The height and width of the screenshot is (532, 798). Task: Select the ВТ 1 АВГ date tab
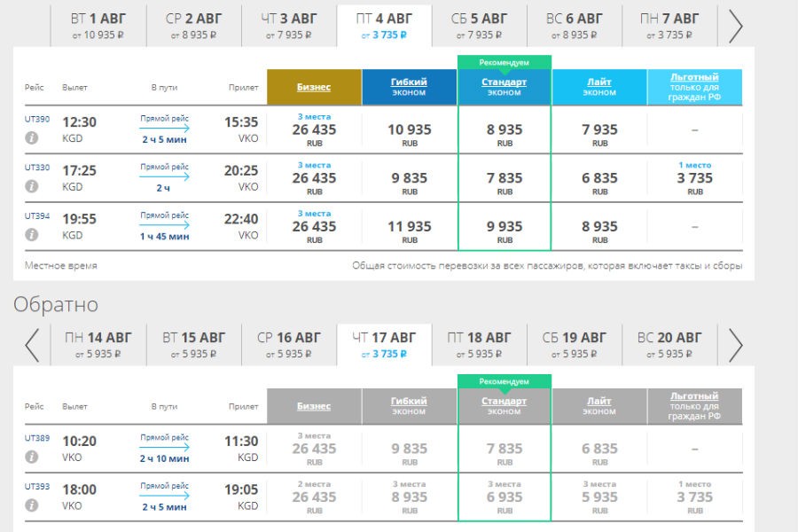click(x=98, y=25)
